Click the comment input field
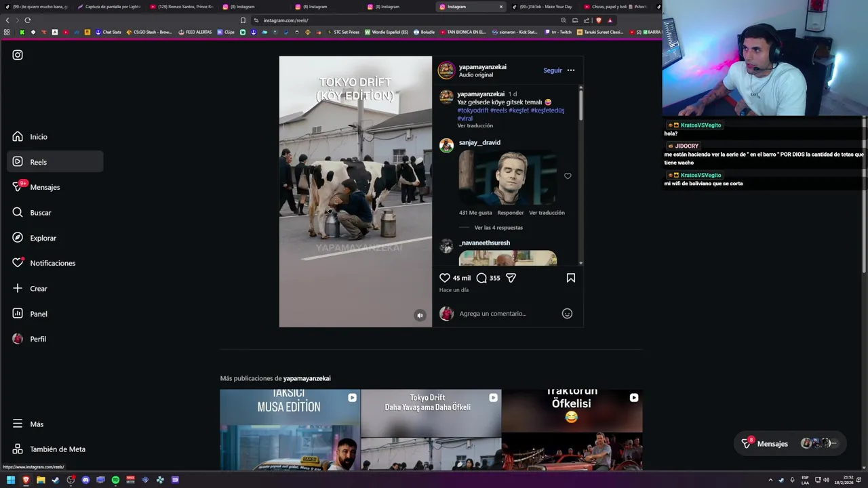This screenshot has height=488, width=868. click(507, 314)
